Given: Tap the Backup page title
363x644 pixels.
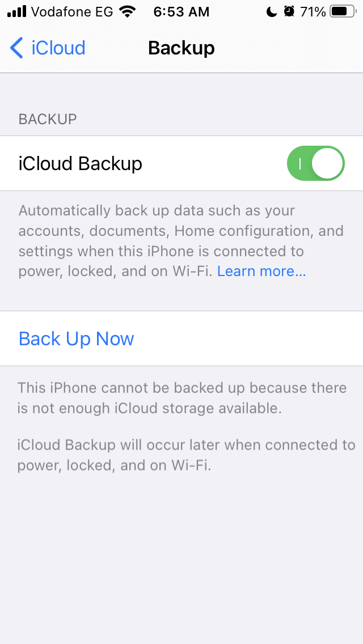Looking at the screenshot, I should coord(181,48).
